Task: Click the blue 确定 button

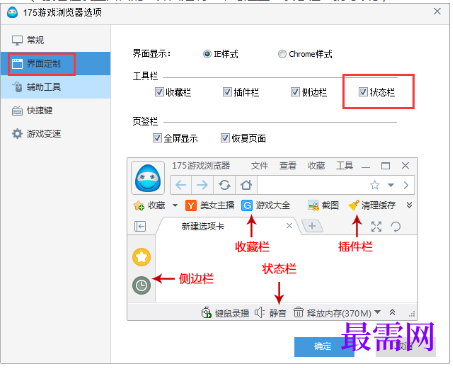Action: 323,347
